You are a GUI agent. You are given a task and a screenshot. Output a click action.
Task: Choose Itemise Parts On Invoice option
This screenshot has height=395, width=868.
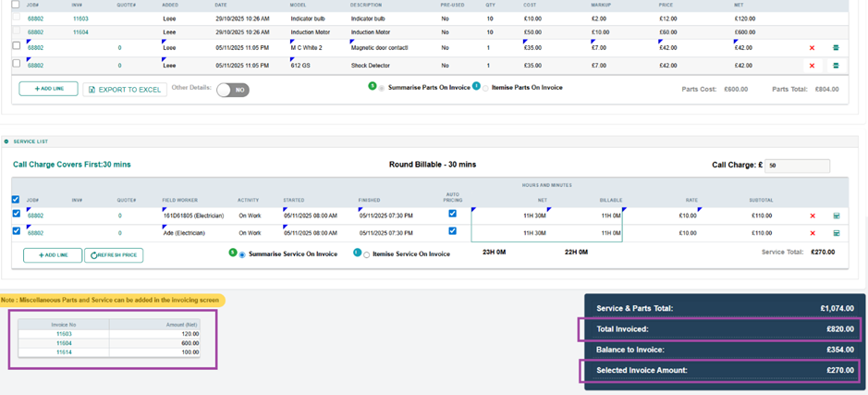point(484,88)
